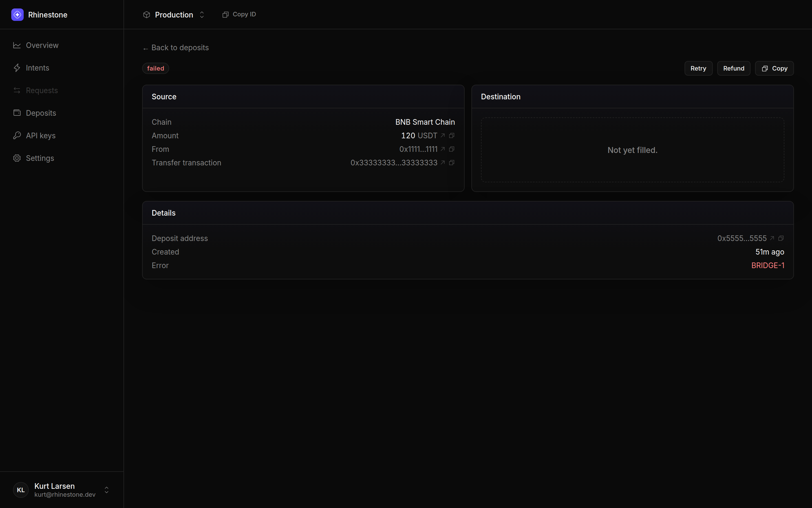Screen dimensions: 812x508
Task: Click the kurt@rhinestone.dev email text
Action: [x=65, y=494]
